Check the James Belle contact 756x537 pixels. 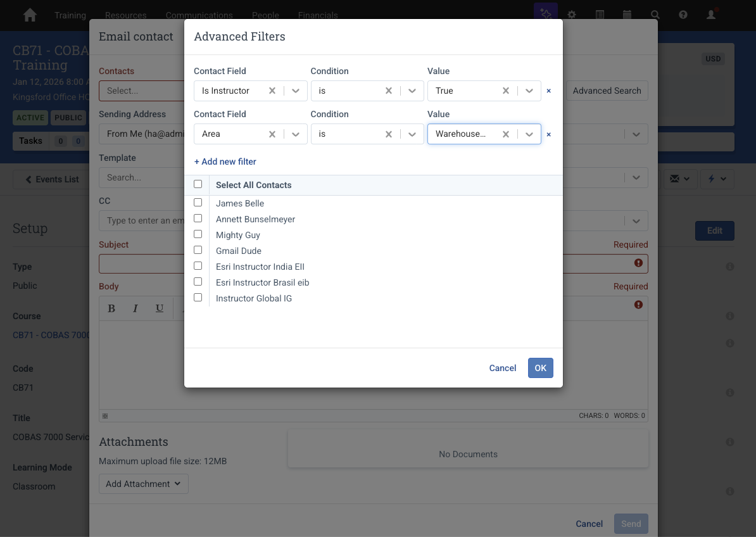[x=198, y=203]
